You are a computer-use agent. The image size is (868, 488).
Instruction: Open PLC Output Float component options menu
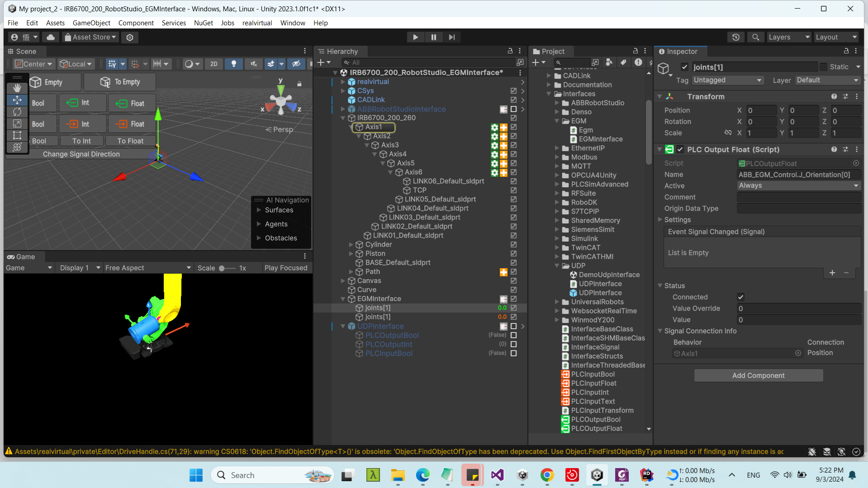857,149
